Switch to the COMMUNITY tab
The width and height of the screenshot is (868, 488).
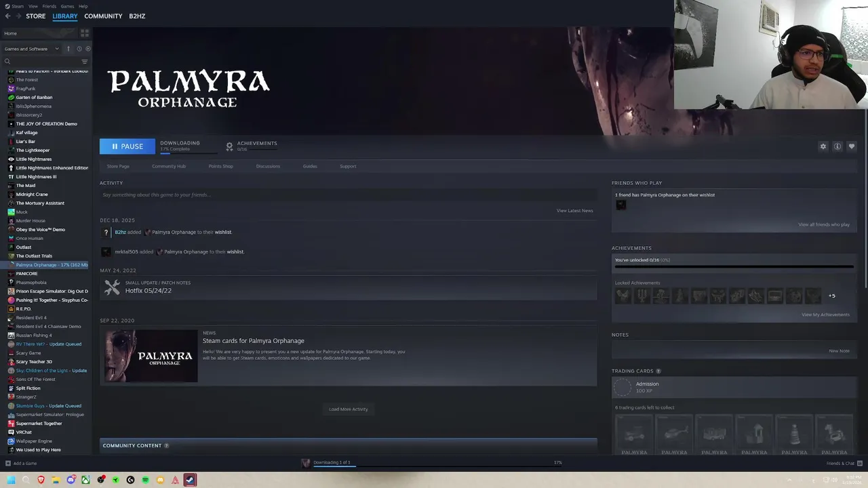click(103, 16)
